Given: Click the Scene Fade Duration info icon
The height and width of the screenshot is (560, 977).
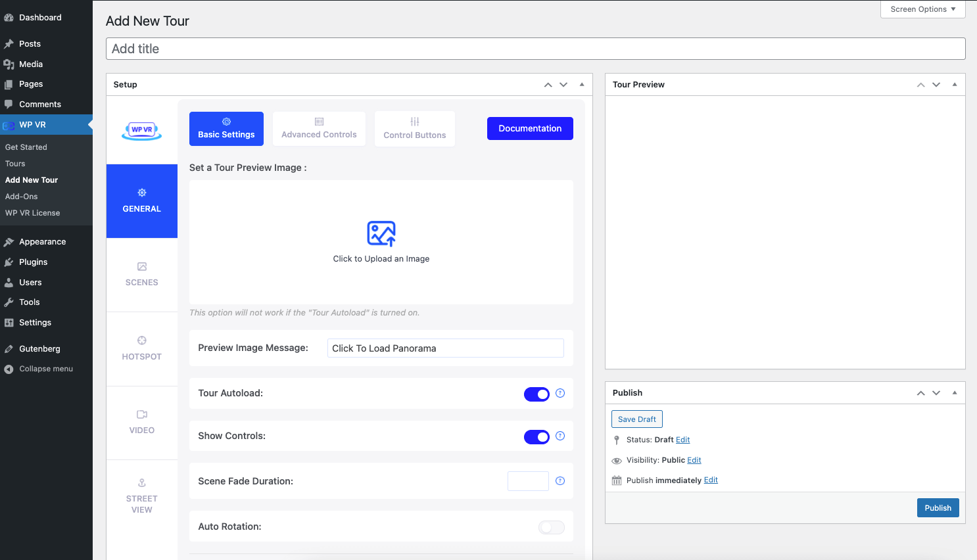Looking at the screenshot, I should (x=560, y=481).
